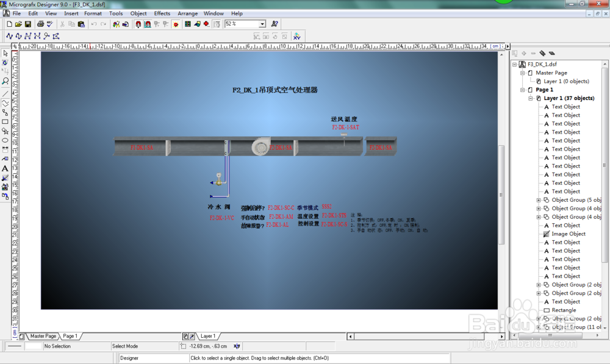Toggle the status bar XY coordinate mode icon
Image resolution: width=610 pixels, height=364 pixels.
tap(237, 346)
